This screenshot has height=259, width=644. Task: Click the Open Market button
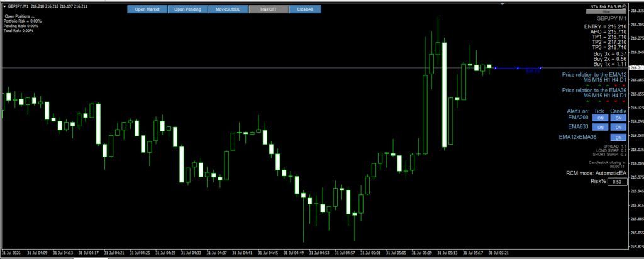(x=147, y=9)
